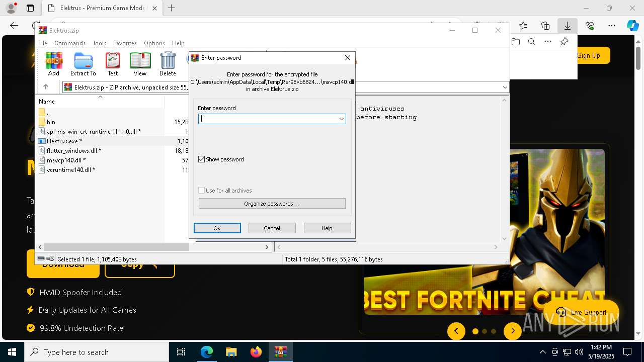Click pin icon in downloads panel
644x362 pixels.
564,42
